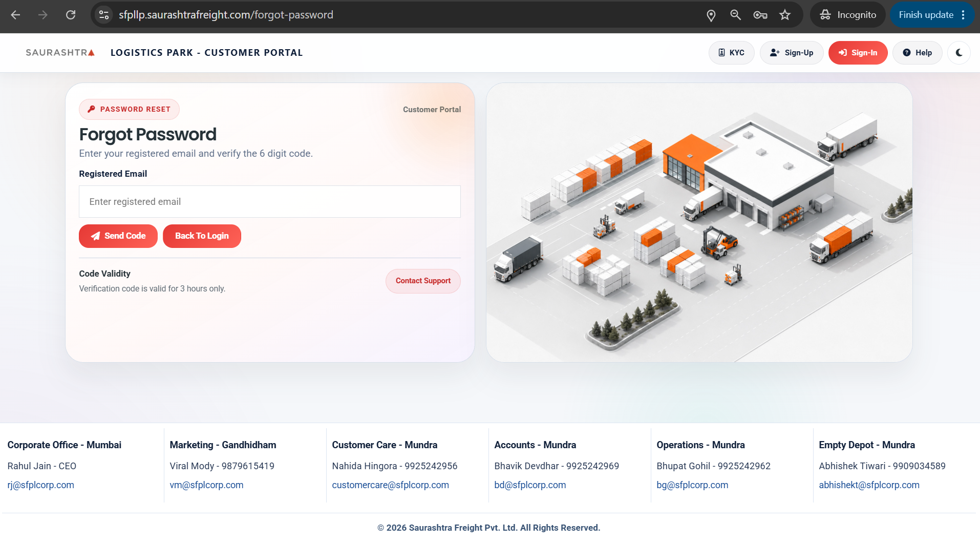Reload the forgot-password page
Image resolution: width=980 pixels, height=544 pixels.
[x=71, y=15]
